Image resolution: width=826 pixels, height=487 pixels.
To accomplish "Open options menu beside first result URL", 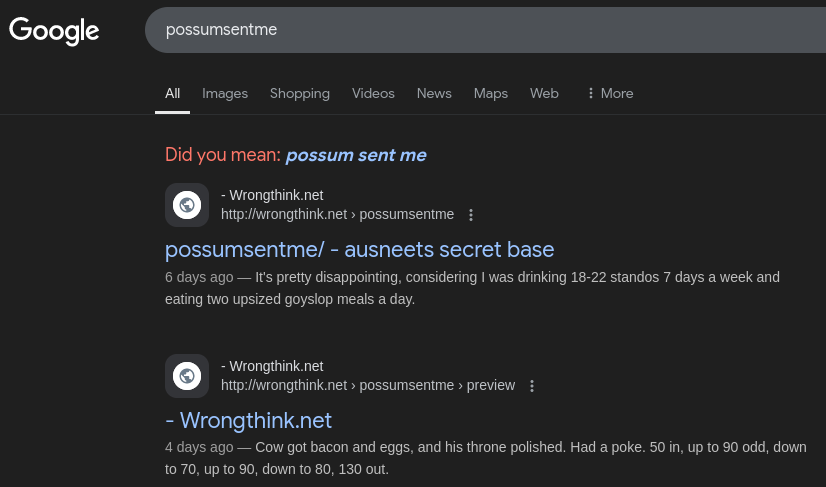I will [471, 215].
